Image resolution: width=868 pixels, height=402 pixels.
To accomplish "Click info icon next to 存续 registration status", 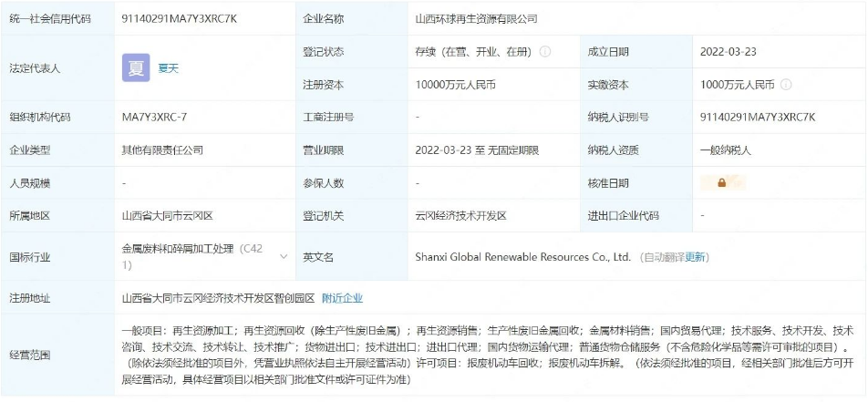I will 544,52.
